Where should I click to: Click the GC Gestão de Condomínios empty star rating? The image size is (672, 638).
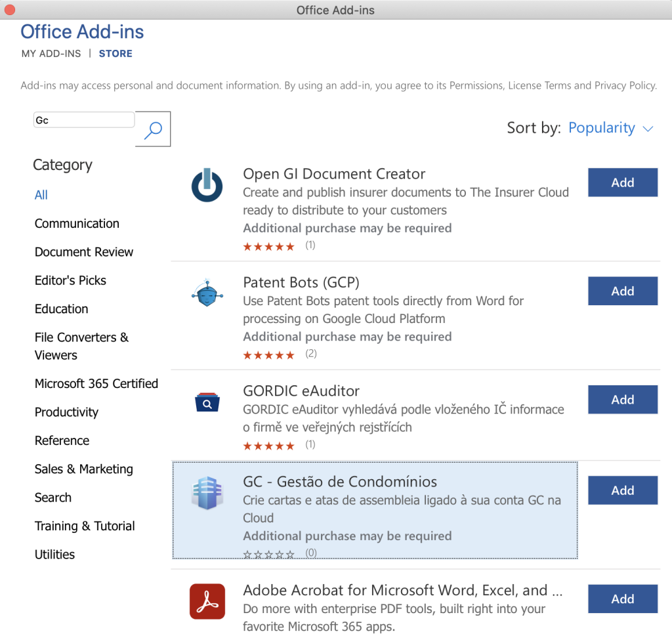tap(268, 555)
